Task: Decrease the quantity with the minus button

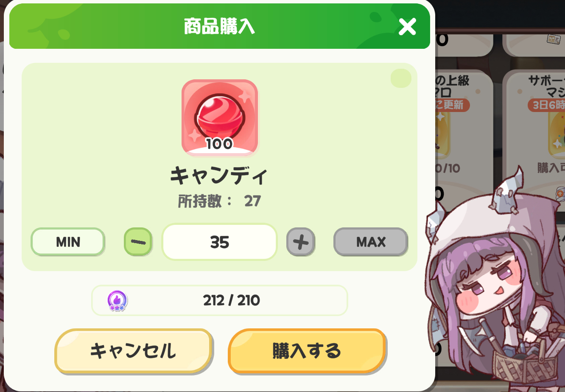Action: (138, 242)
